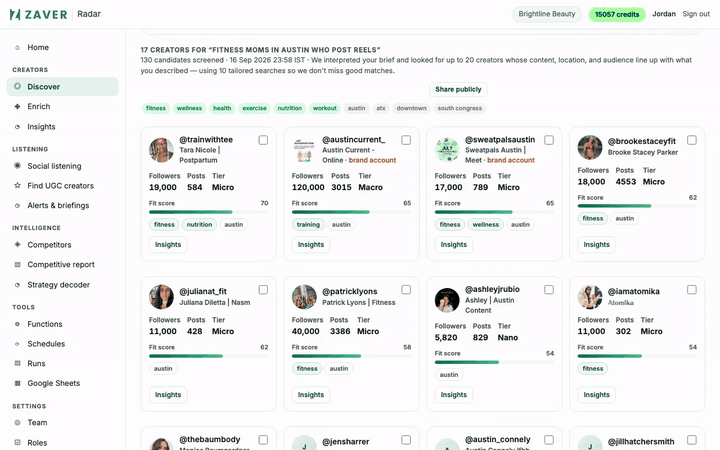Click the Social listening icon
Screen dimensions: 720x450
click(17, 166)
